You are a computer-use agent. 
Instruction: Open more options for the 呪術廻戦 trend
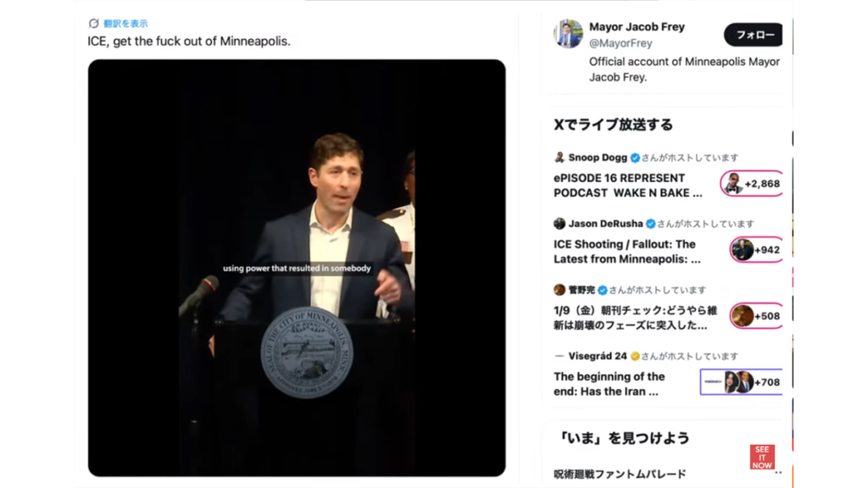click(777, 473)
